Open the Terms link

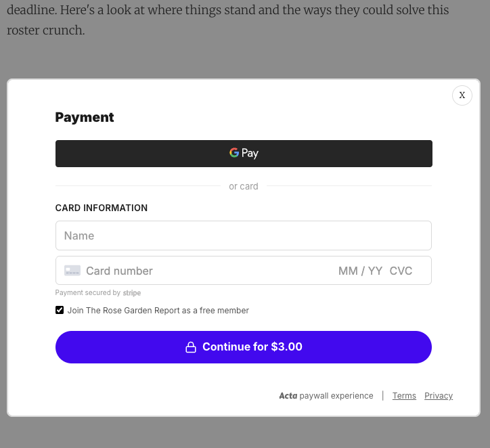tap(404, 395)
